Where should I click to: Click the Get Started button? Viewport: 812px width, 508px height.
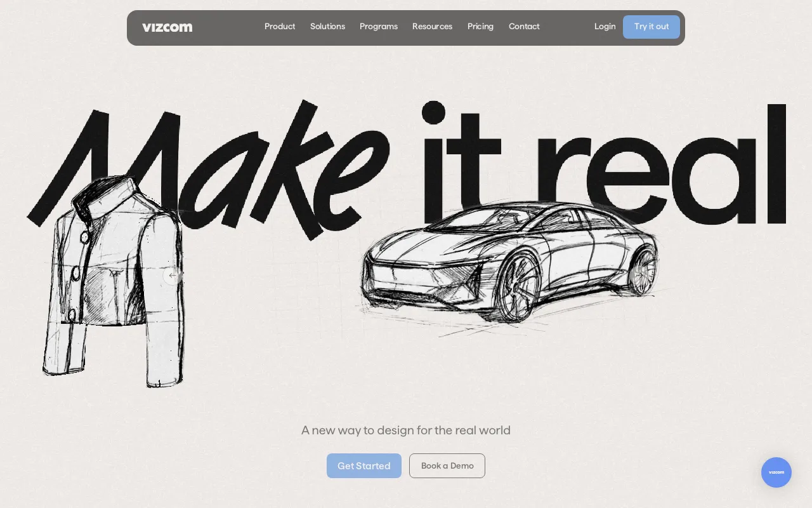[364, 465]
